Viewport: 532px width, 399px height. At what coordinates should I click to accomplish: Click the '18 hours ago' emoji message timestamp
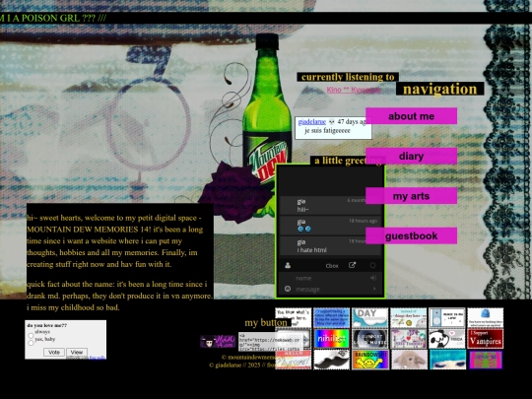click(363, 221)
